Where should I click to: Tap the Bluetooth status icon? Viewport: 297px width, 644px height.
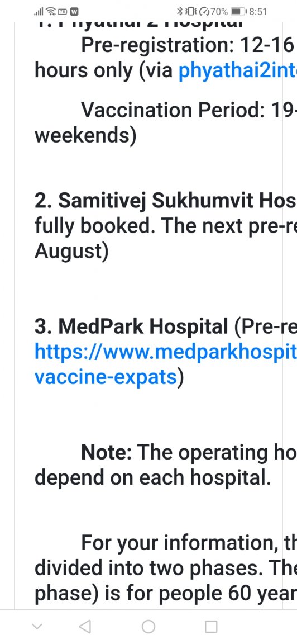(x=179, y=12)
